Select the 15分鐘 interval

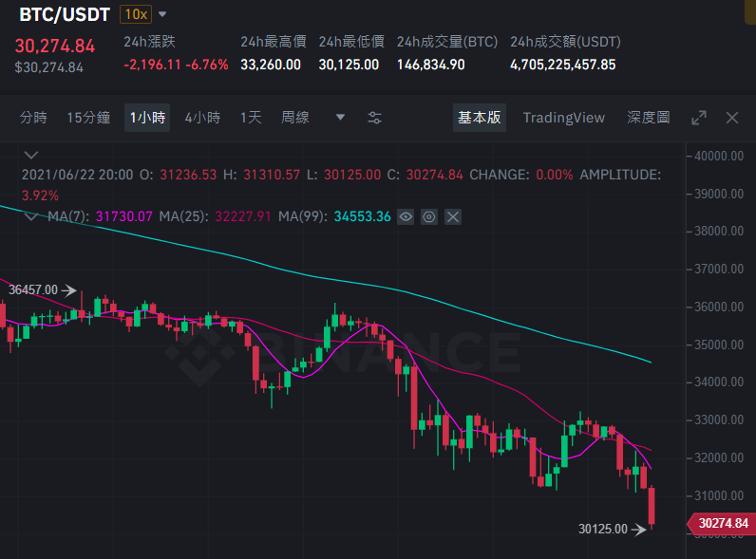(88, 118)
